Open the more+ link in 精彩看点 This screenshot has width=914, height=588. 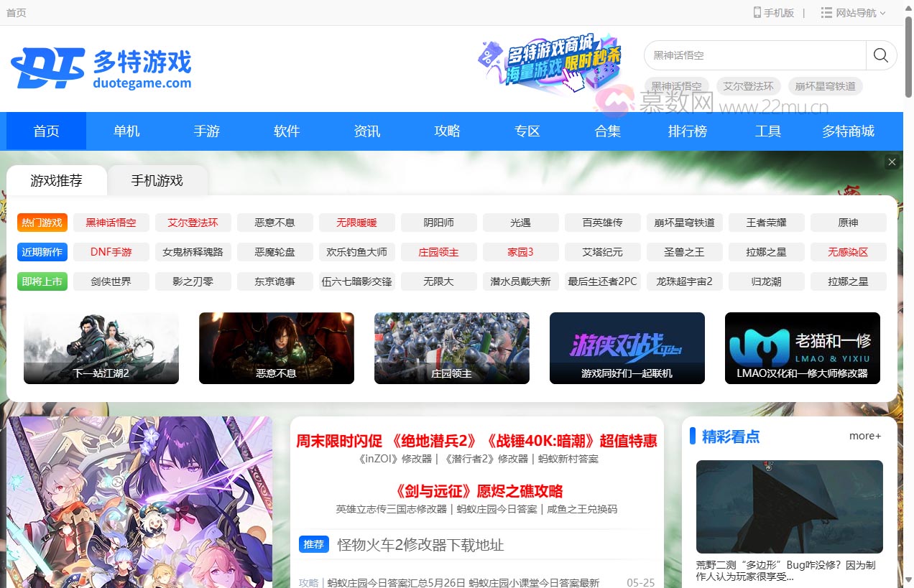[x=864, y=436]
